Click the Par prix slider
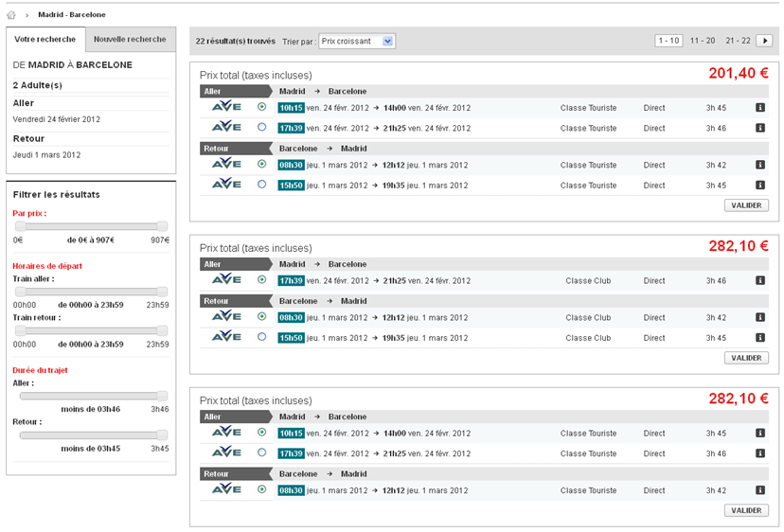This screenshot has width=784, height=532. (91, 226)
